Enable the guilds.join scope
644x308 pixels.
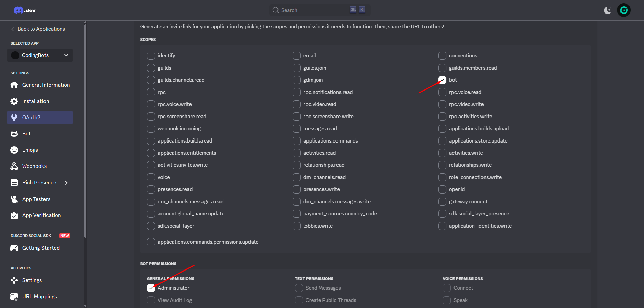click(297, 68)
